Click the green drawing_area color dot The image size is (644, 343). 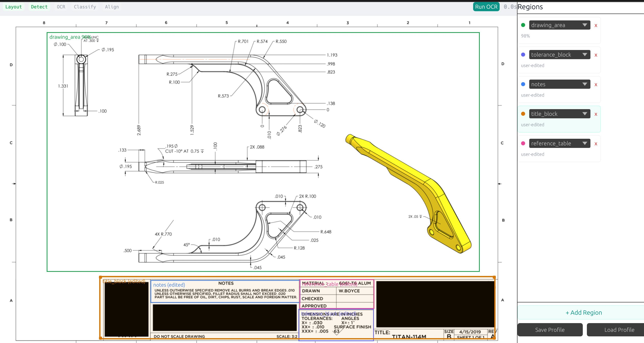[523, 25]
